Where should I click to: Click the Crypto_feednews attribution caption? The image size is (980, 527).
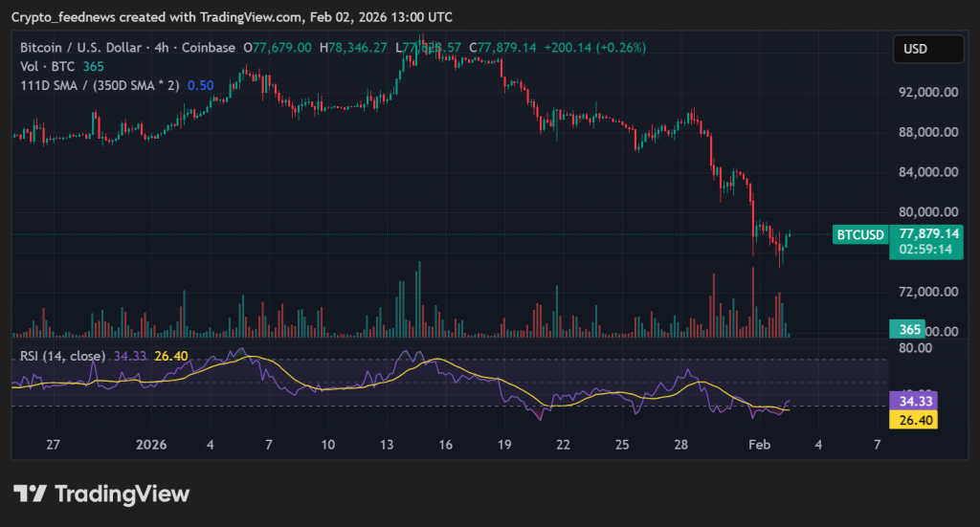232,17
